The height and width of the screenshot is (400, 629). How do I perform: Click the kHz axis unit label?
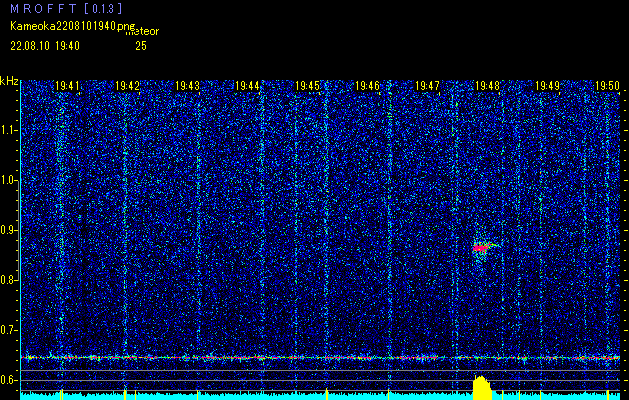[x=9, y=81]
